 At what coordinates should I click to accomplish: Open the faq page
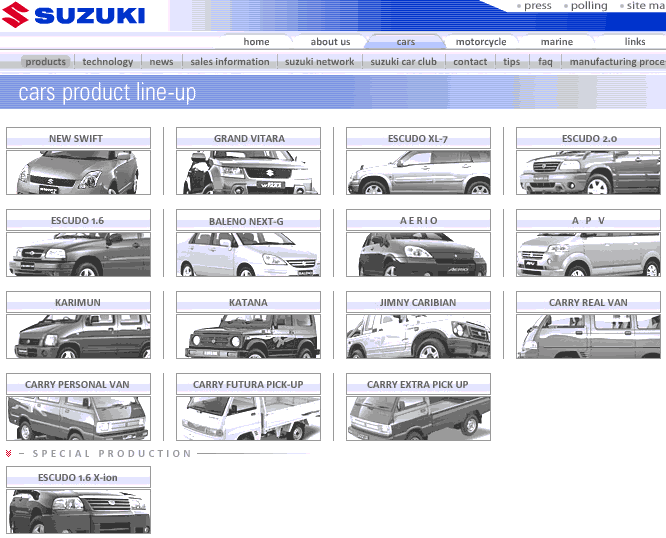[x=545, y=62]
